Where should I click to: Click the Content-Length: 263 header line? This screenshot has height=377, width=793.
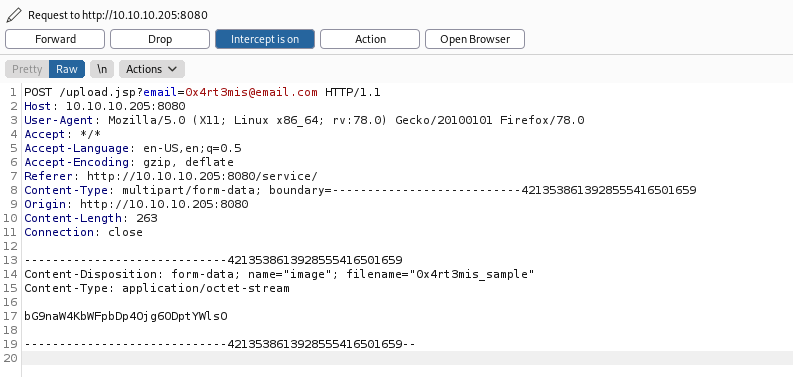point(91,218)
